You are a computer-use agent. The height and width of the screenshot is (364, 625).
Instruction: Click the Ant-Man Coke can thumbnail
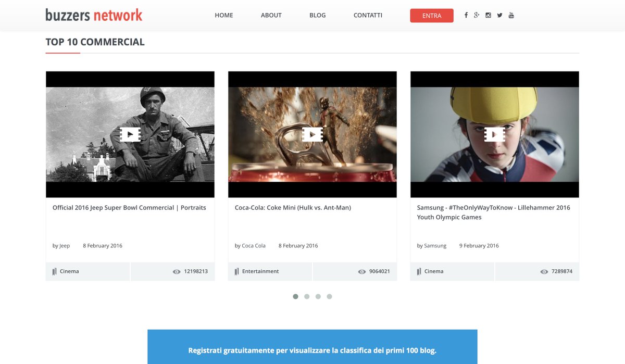pos(312,134)
